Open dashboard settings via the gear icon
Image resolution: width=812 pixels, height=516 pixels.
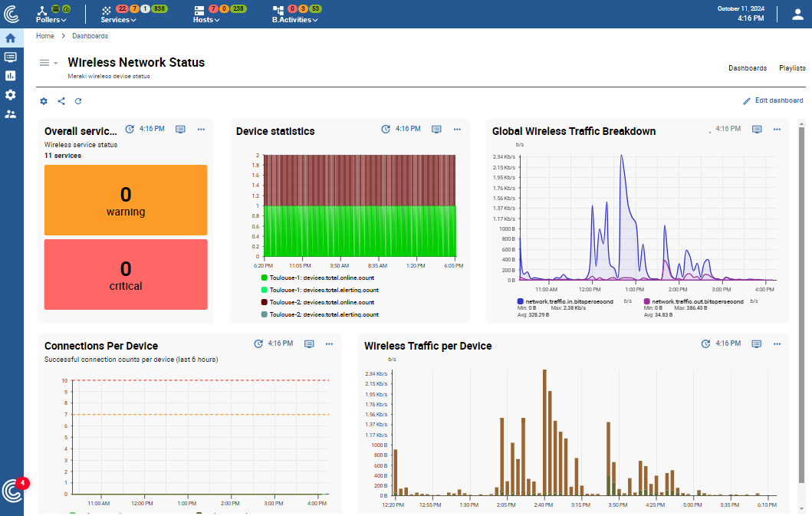coord(44,100)
